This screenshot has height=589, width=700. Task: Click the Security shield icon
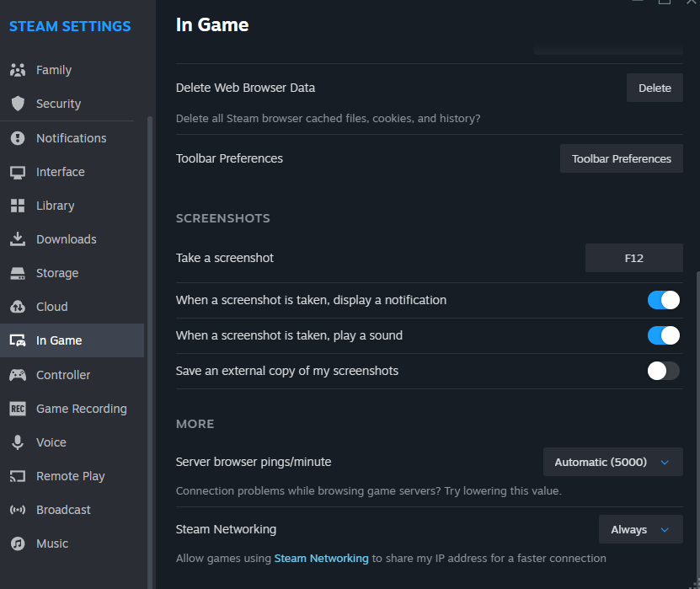(18, 104)
